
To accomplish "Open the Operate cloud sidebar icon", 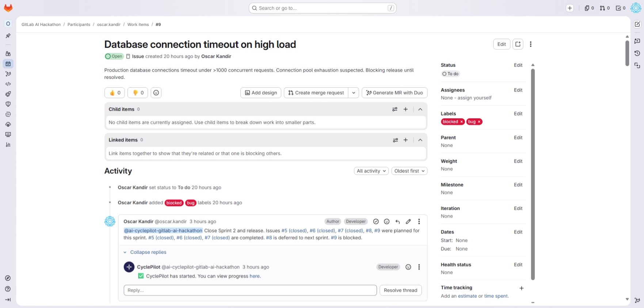I will pos(8,124).
